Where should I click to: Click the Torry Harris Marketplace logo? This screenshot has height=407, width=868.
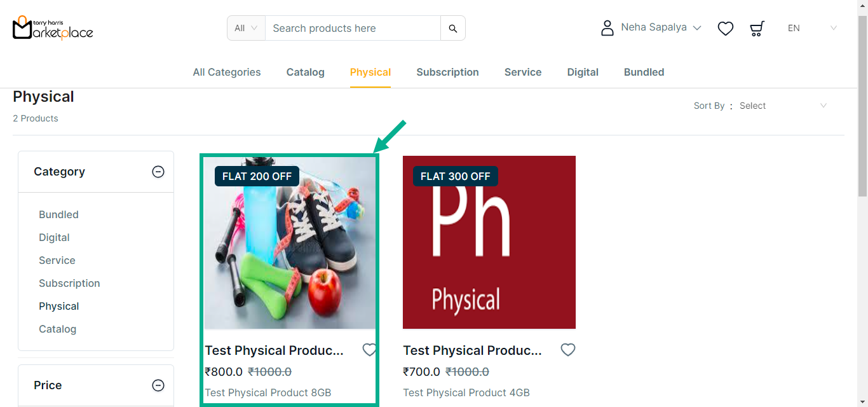point(53,28)
